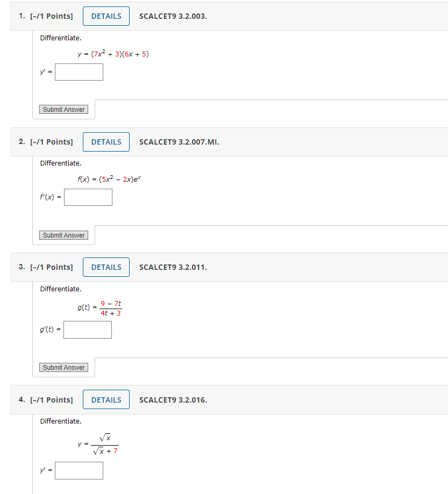This screenshot has width=448, height=494.
Task: Click the DETAILS button for question 2
Action: 106,141
